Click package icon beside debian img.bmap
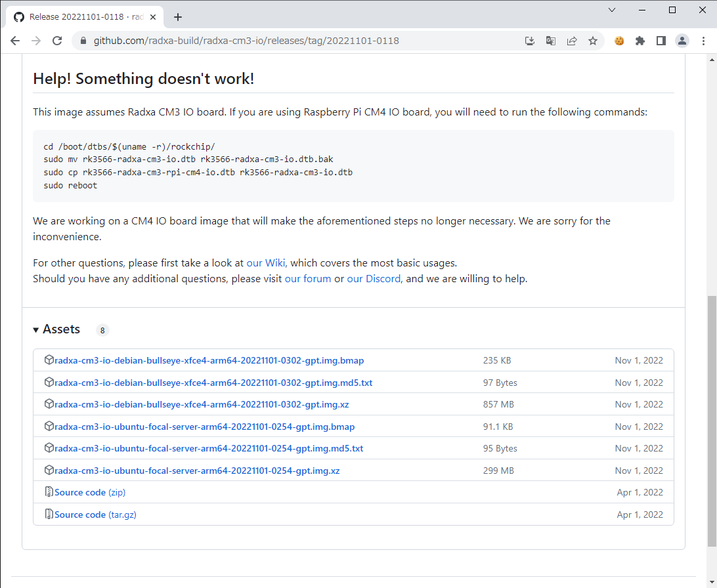The image size is (717, 588). point(49,360)
